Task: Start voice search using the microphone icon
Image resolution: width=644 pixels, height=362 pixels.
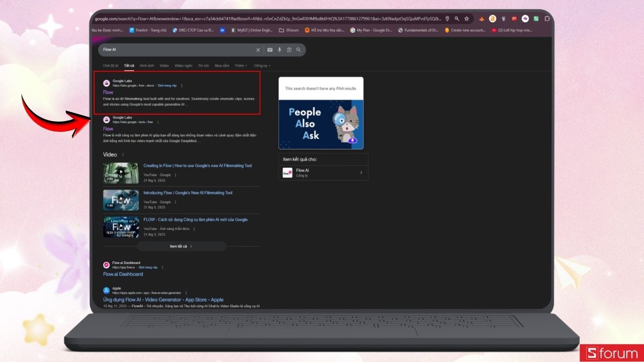Action: [x=280, y=49]
